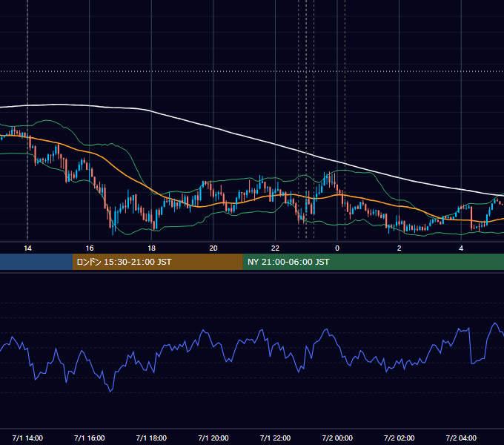The image size is (504, 445).
Task: Click the 7/1 14:00 time label
Action: pyautogui.click(x=27, y=438)
